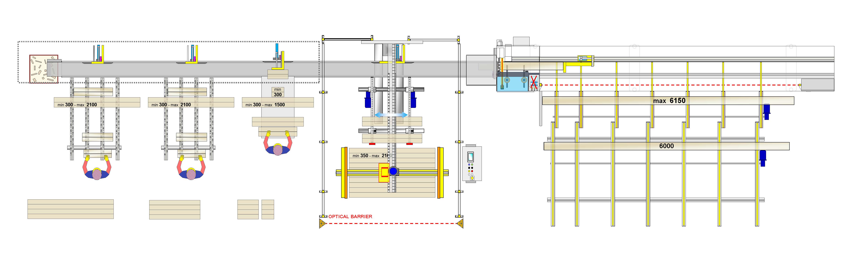Image resolution: width=868 pixels, height=271 pixels.
Task: Click the OPTICAL BARRIER label
Action: pyautogui.click(x=350, y=217)
